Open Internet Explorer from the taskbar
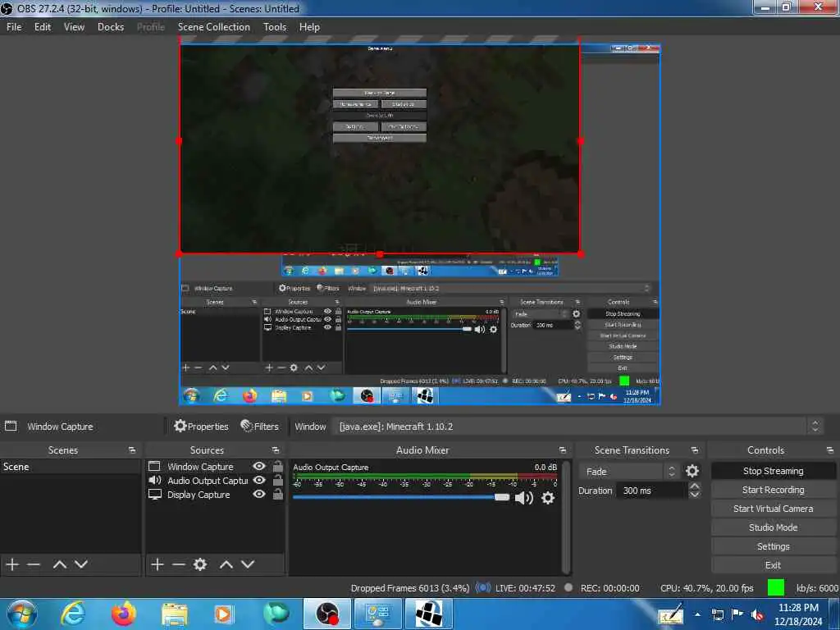Image resolution: width=840 pixels, height=630 pixels. pyautogui.click(x=73, y=614)
